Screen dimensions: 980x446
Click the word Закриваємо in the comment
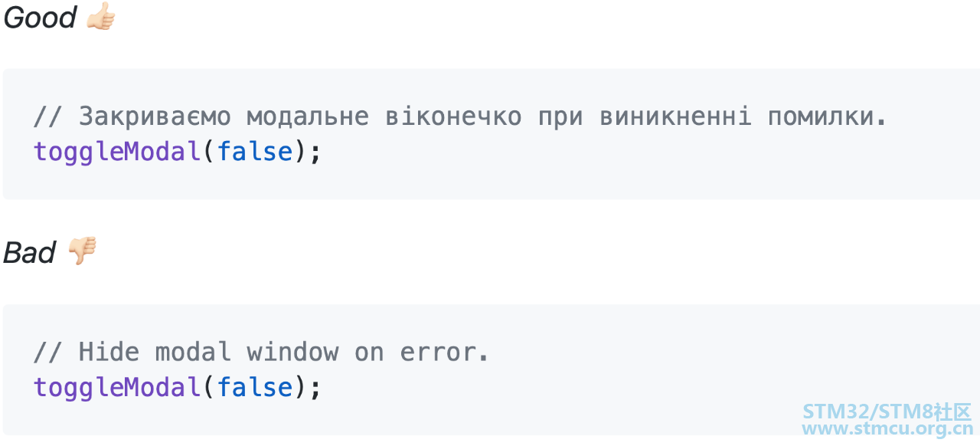(155, 116)
